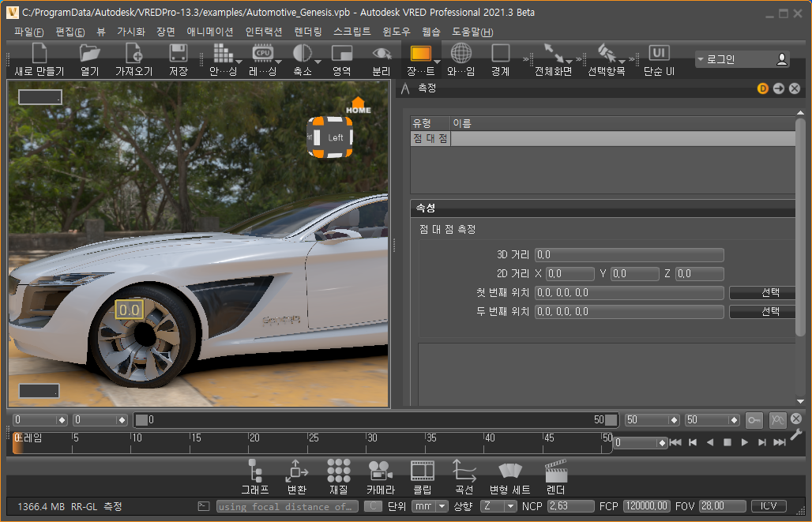Image resolution: width=812 pixels, height=522 pixels.
Task: Click frame 25 on the animation timeline
Action: [x=309, y=442]
